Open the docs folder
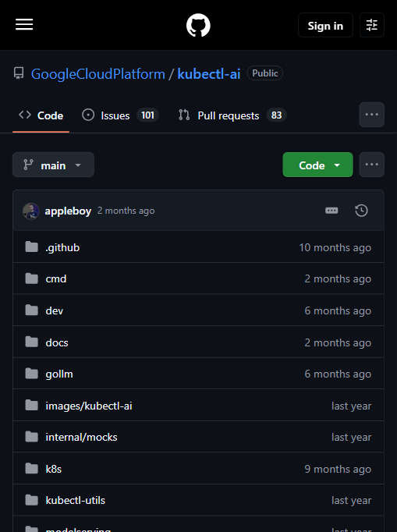Image resolution: width=397 pixels, height=532 pixels. click(x=57, y=342)
